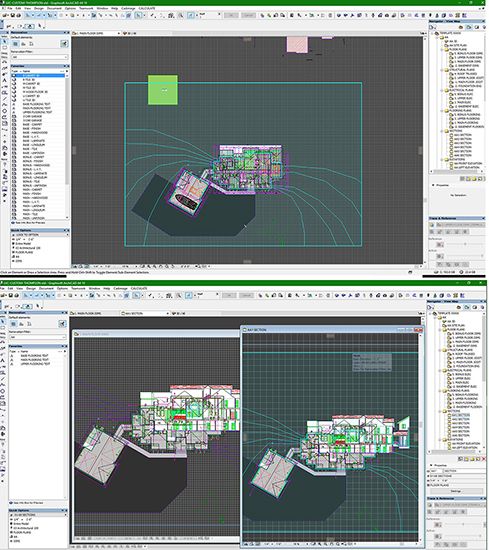489x550 pixels.
Task: Collapse ELECTRICAL PLANS folder in top Navigator
Action: tap(442, 90)
